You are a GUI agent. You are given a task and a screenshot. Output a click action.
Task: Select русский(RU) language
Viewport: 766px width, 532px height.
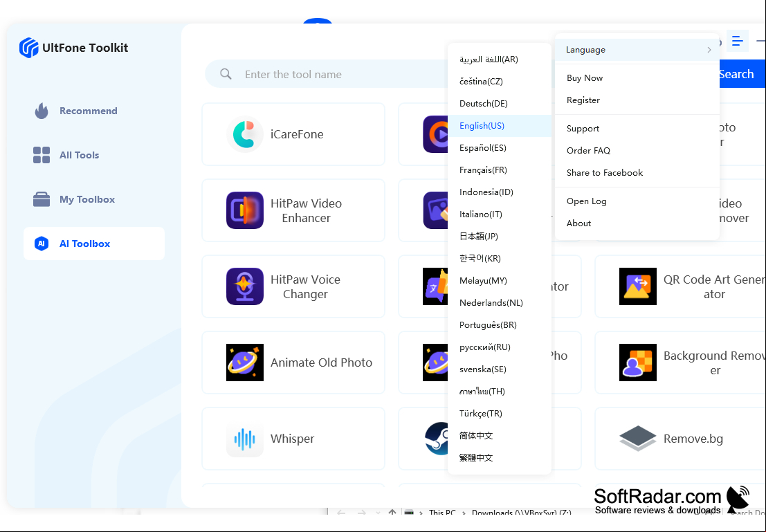tap(500, 347)
